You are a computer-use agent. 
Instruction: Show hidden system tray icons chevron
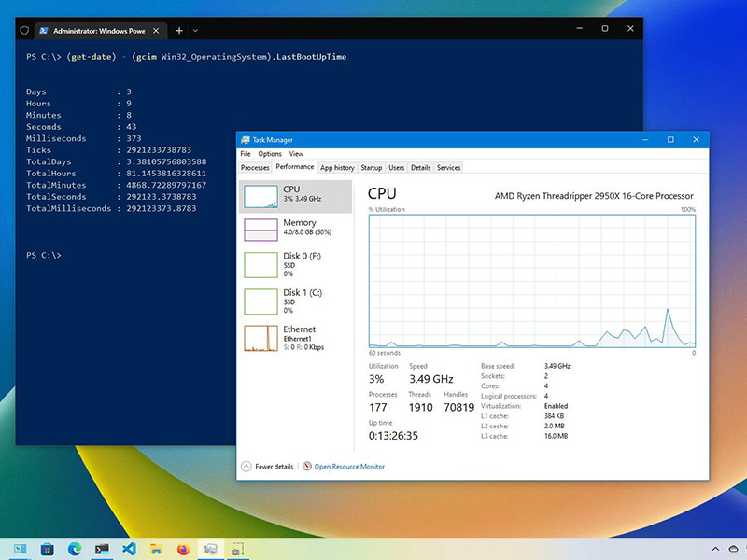coord(715,549)
